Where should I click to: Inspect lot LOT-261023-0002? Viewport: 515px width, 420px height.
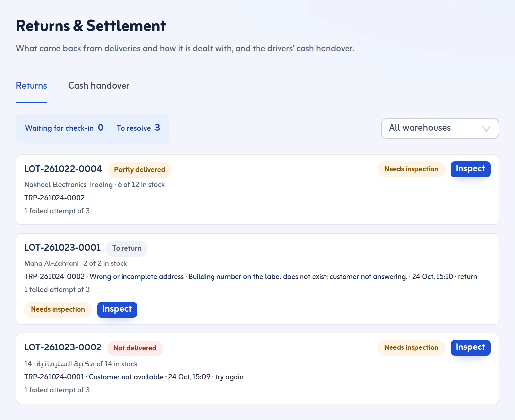point(470,347)
